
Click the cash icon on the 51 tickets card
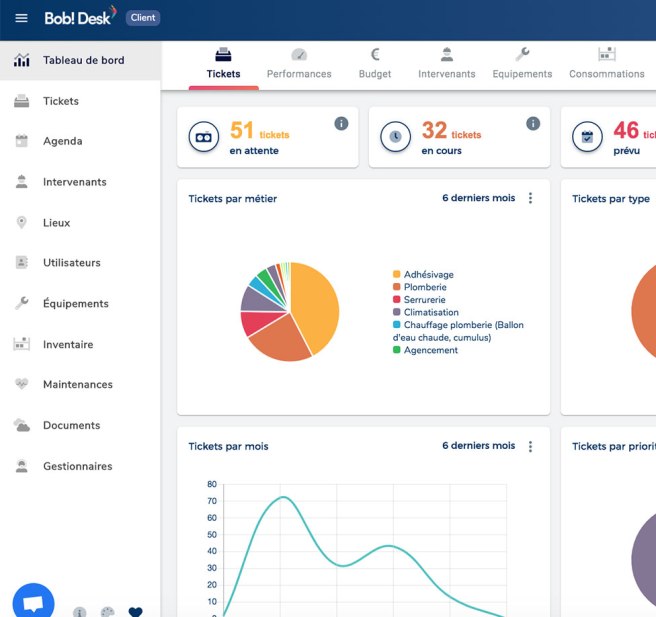point(204,137)
